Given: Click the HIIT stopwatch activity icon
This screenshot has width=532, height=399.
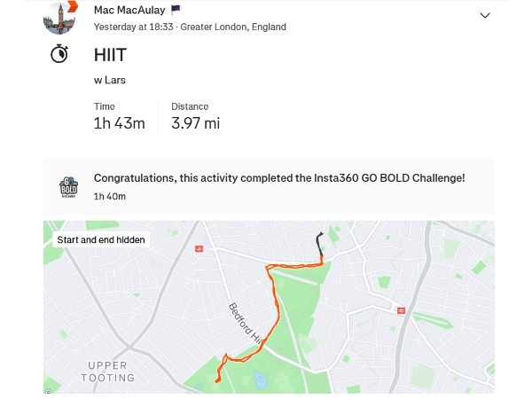Looking at the screenshot, I should [x=59, y=53].
